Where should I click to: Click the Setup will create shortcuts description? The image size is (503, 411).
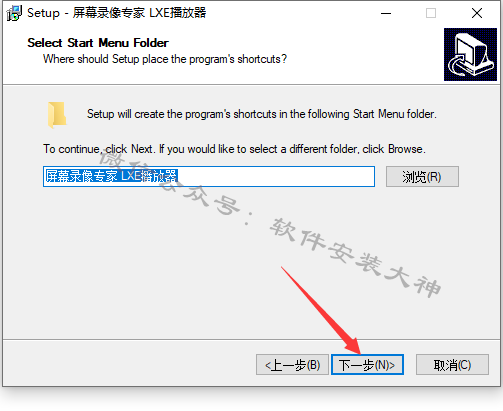coord(262,114)
